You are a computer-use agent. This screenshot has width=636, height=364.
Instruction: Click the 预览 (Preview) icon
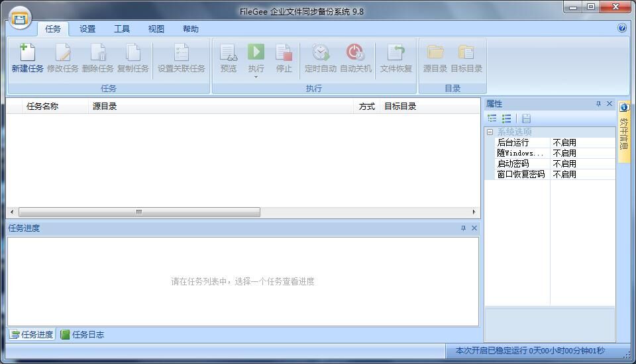(x=229, y=52)
